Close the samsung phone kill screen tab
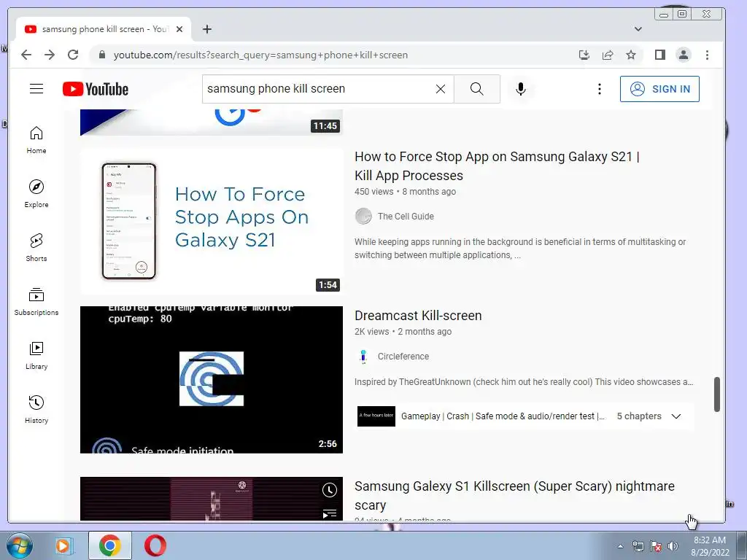 [179, 29]
